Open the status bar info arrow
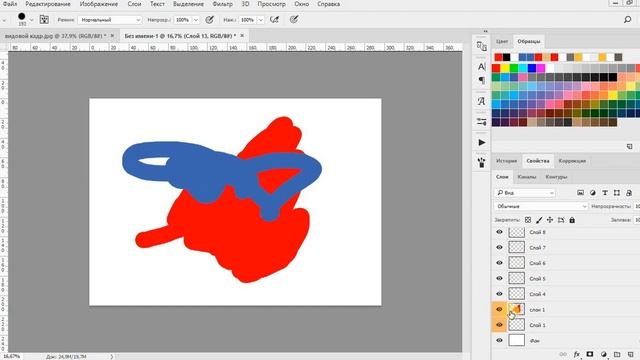This screenshot has width=640, height=360. (112, 357)
